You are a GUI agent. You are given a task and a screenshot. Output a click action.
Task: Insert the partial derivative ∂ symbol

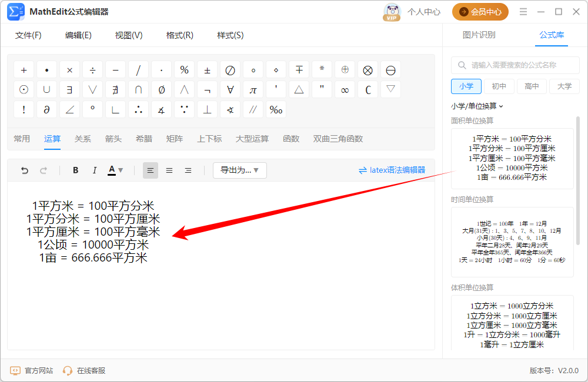coord(46,109)
